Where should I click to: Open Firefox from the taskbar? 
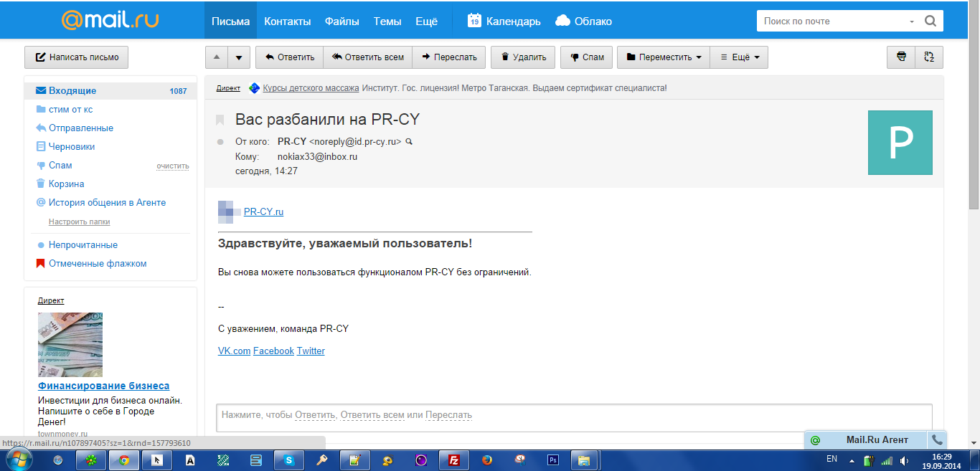tap(487, 460)
